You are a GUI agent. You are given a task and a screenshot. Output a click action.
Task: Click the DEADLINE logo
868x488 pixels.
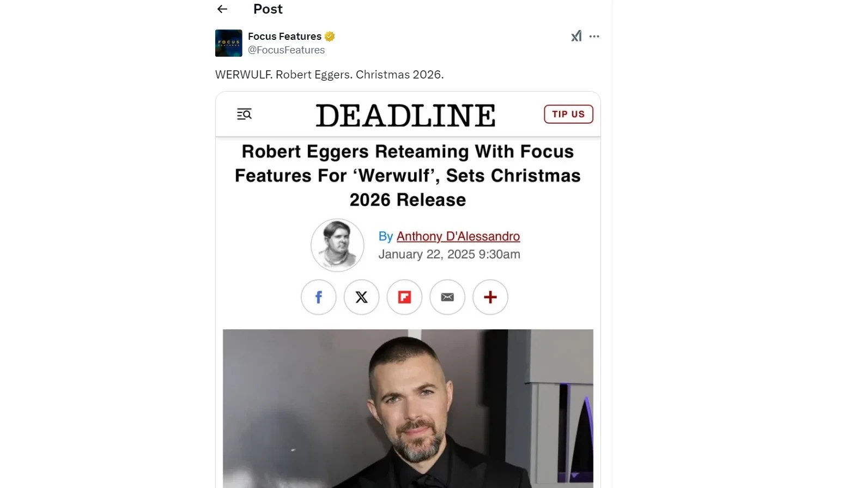pos(405,115)
